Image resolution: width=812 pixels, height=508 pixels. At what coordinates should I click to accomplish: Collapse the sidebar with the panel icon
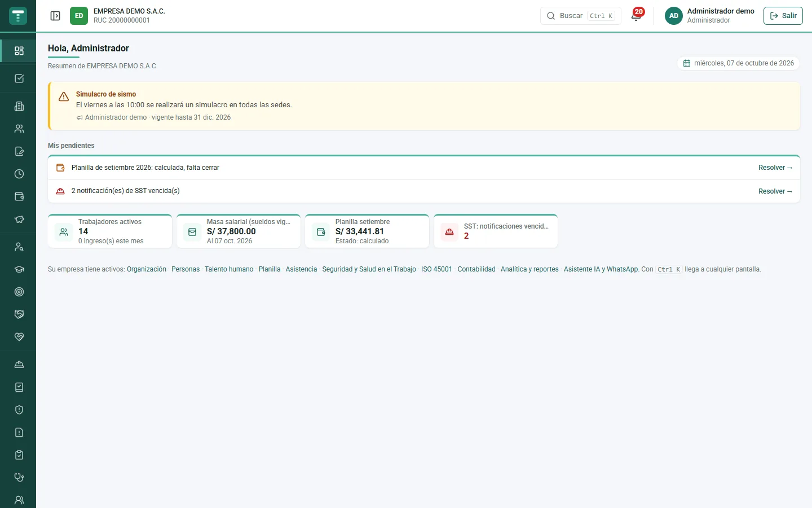tap(55, 16)
